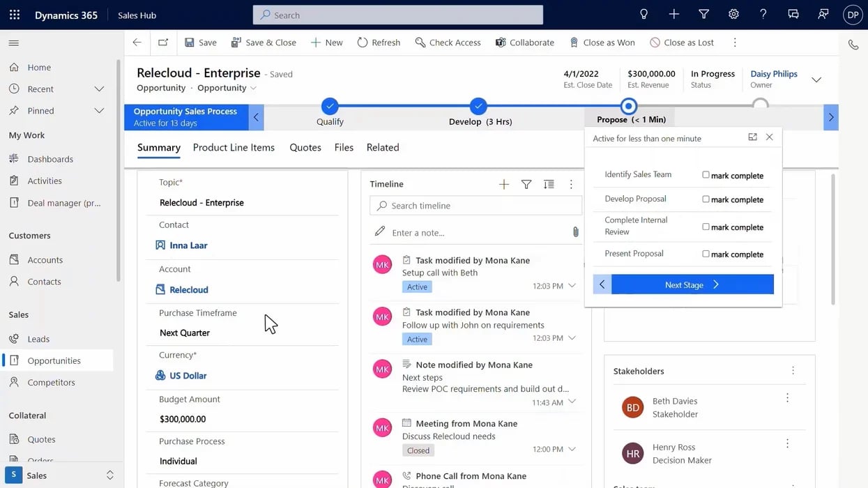
Task: Click the Next Stage button
Action: coord(692,284)
